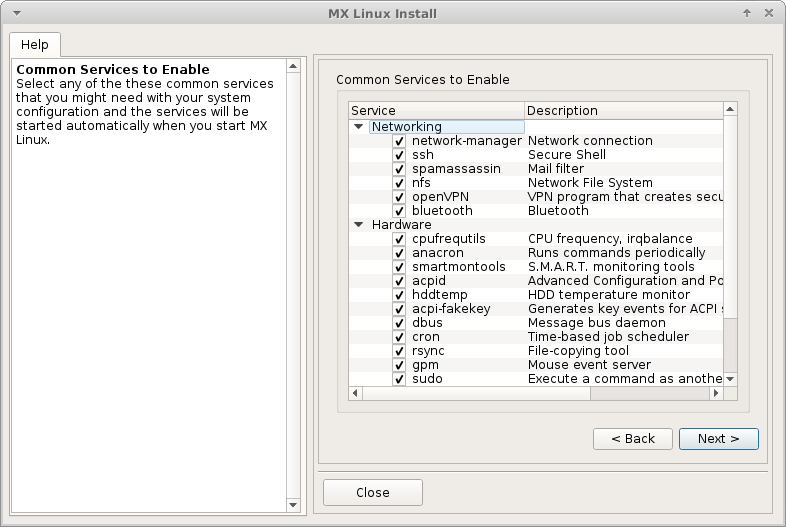Maximize window with titlebar up-arrow icon
The width and height of the screenshot is (786, 527).
(747, 13)
